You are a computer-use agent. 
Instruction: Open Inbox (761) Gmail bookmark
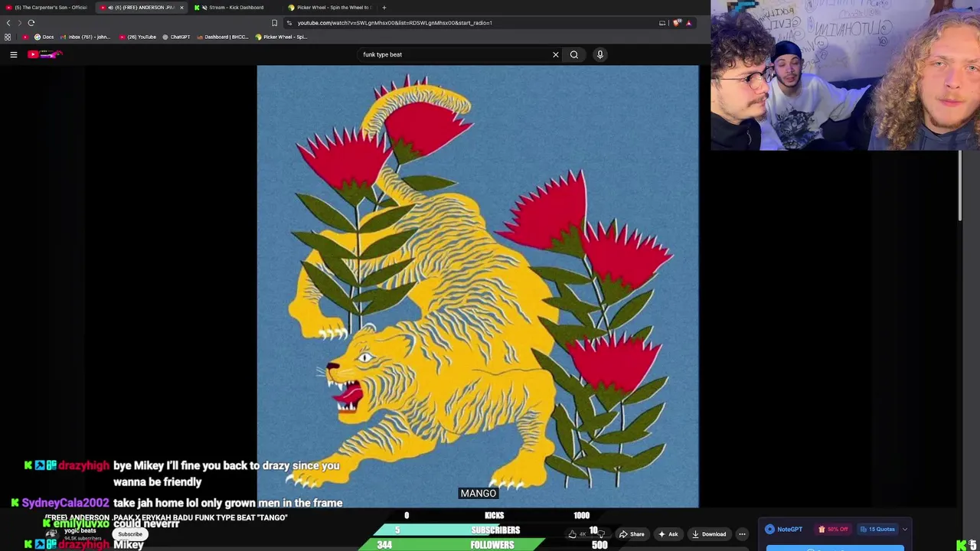pos(84,37)
